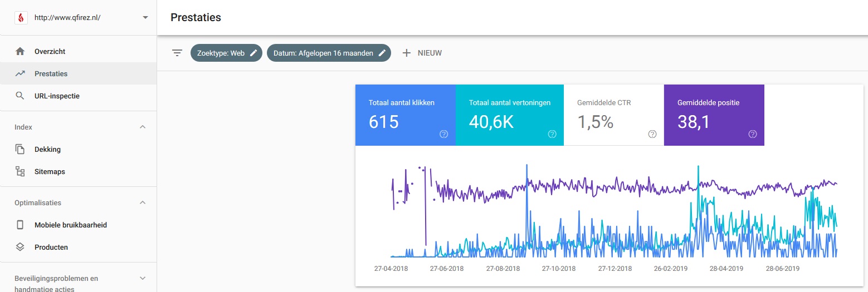Collapse the Optimalisaties section

coord(143,202)
